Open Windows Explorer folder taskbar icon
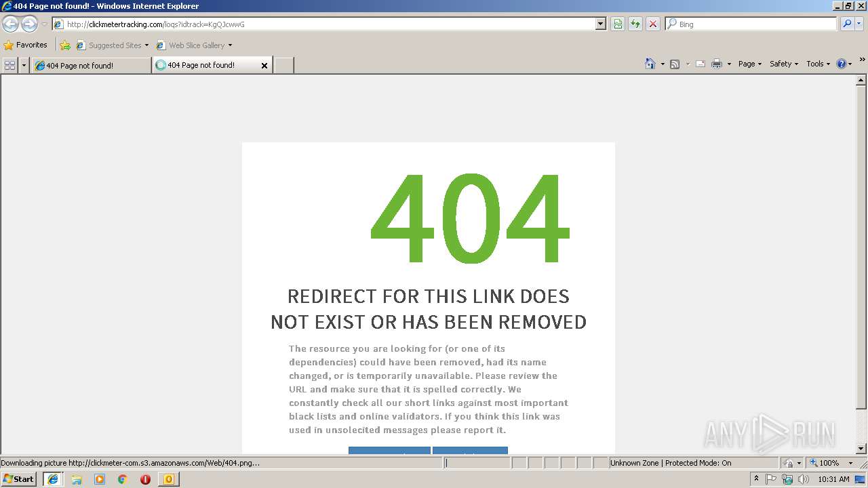The height and width of the screenshot is (488, 868). (77, 479)
